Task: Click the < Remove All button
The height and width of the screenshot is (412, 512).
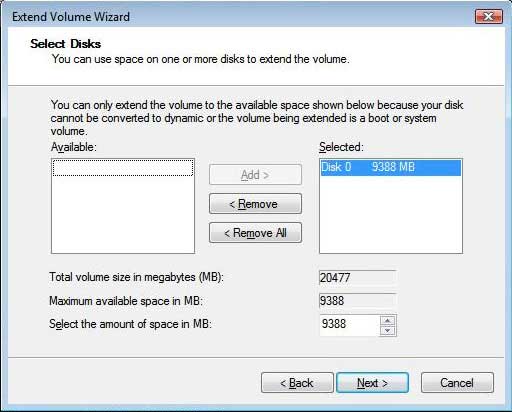Action: coord(255,233)
